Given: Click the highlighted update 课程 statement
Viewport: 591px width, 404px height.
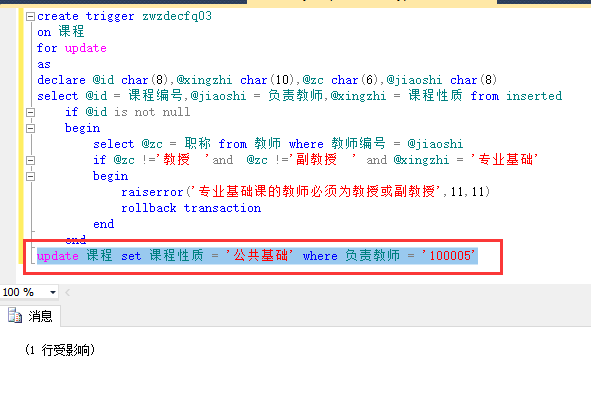Looking at the screenshot, I should pyautogui.click(x=257, y=256).
